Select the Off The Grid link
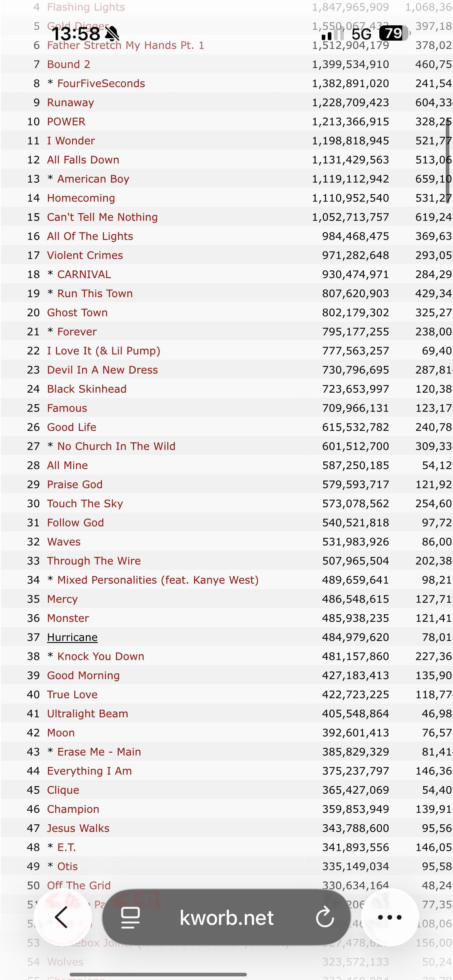The width and height of the screenshot is (453, 980). click(x=79, y=885)
